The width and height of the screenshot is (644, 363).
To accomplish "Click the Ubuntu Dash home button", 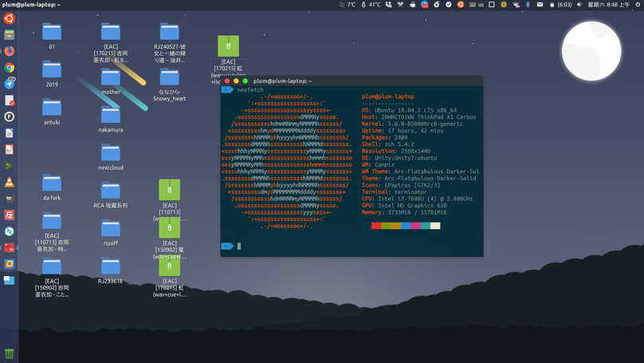I will (10, 18).
